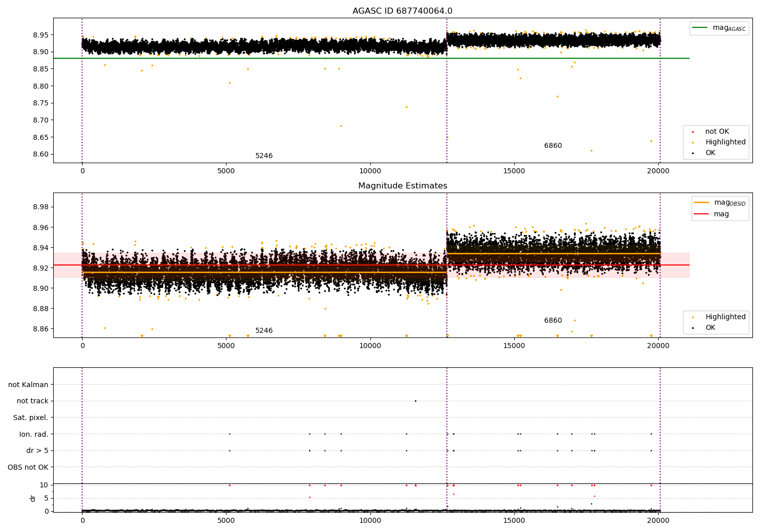This screenshot has height=532, width=760.
Task: Click the green line sample in mag AGASC legend
Action: point(700,28)
